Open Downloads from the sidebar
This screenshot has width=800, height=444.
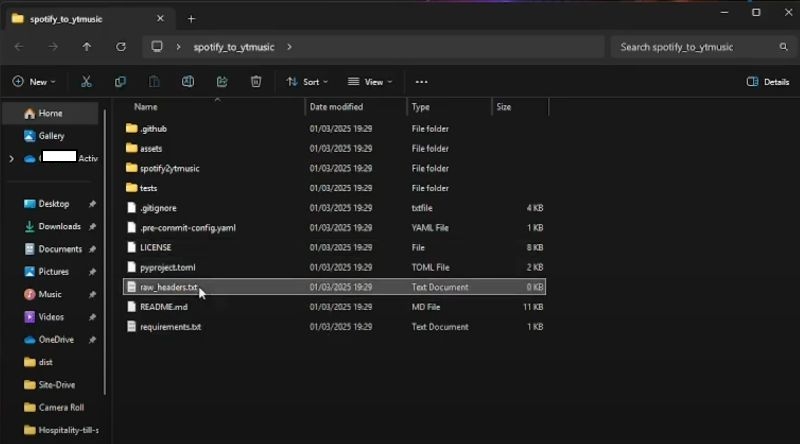(59, 226)
